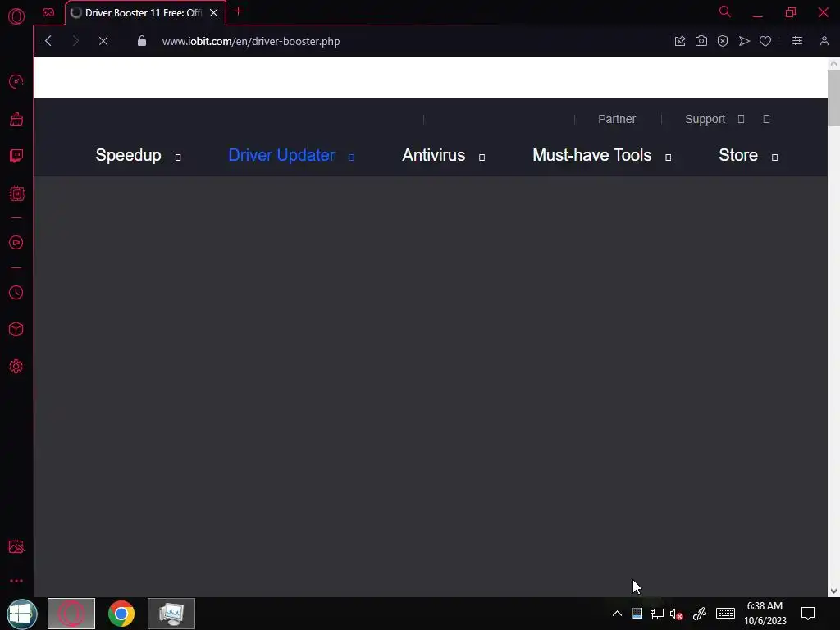Open the monitor app in taskbar

point(171,614)
